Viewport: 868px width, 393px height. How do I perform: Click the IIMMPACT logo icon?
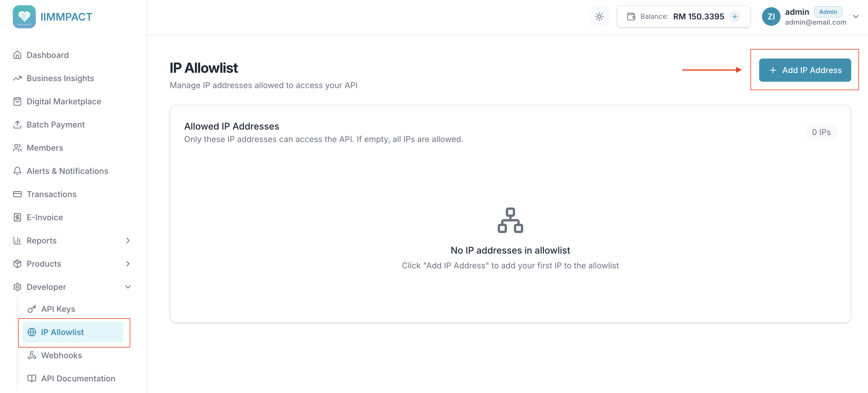pyautogui.click(x=24, y=16)
